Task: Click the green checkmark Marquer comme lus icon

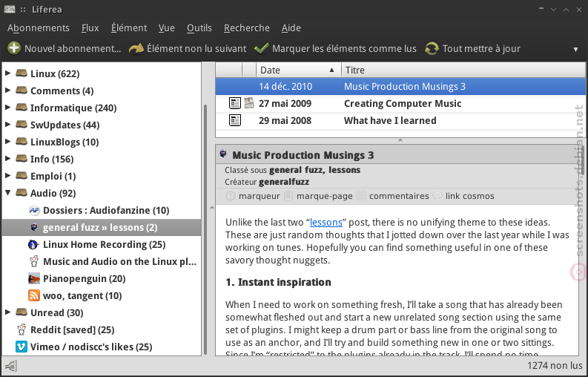Action: point(262,48)
